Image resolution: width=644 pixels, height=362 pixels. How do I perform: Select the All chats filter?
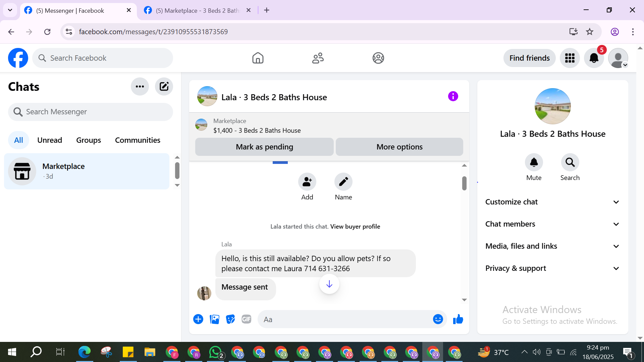coord(19,140)
